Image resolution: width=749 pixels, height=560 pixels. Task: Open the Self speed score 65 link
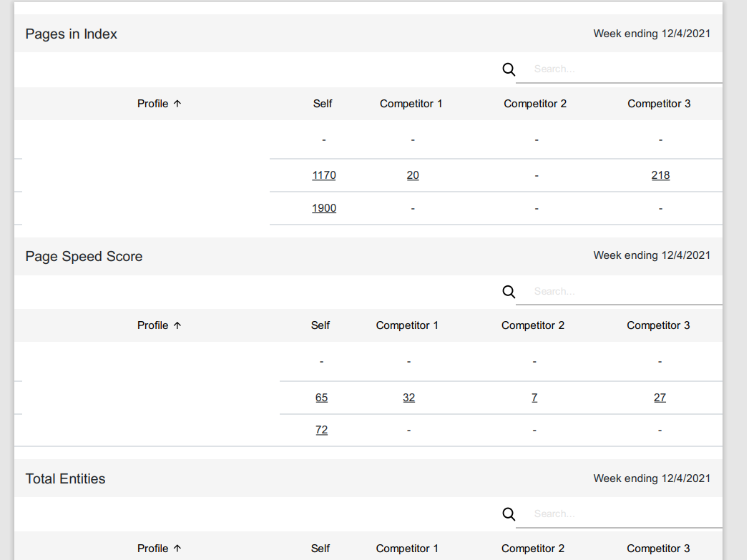coord(321,398)
